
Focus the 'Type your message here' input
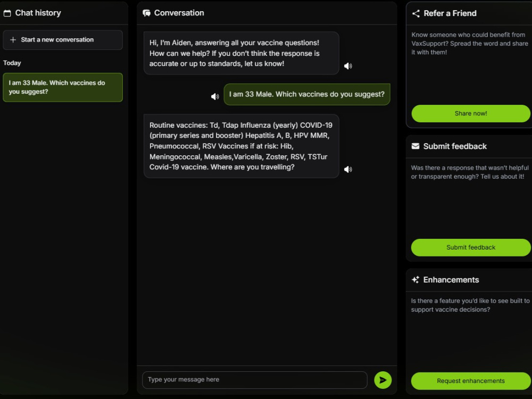point(254,380)
